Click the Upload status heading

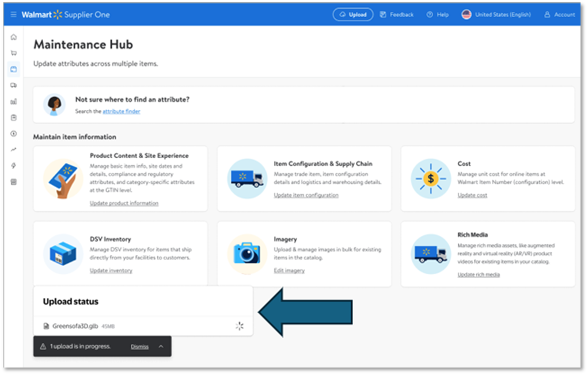(70, 301)
